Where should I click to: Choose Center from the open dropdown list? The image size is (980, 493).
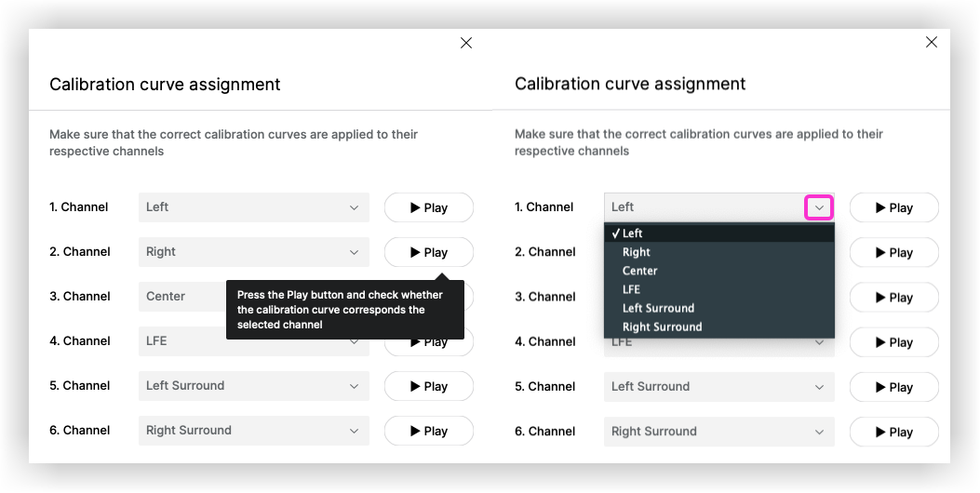(x=718, y=271)
